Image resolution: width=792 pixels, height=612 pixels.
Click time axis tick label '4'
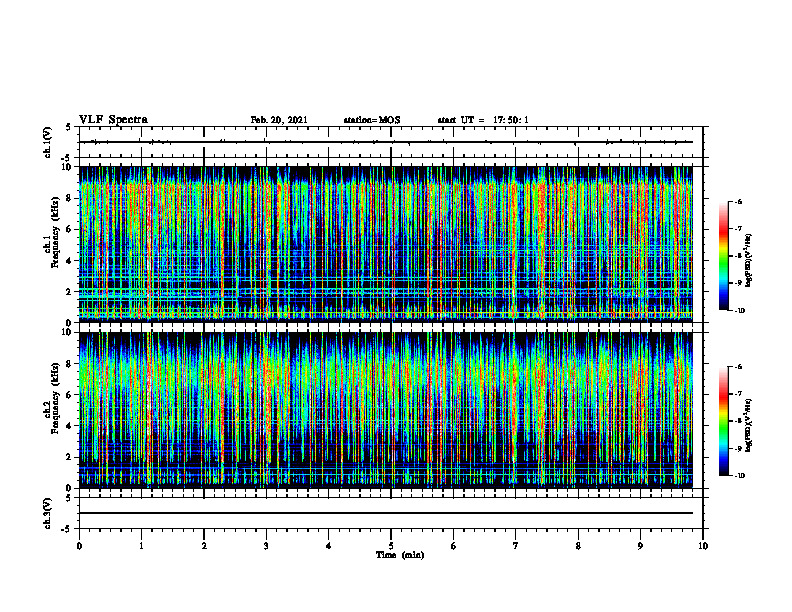point(329,546)
